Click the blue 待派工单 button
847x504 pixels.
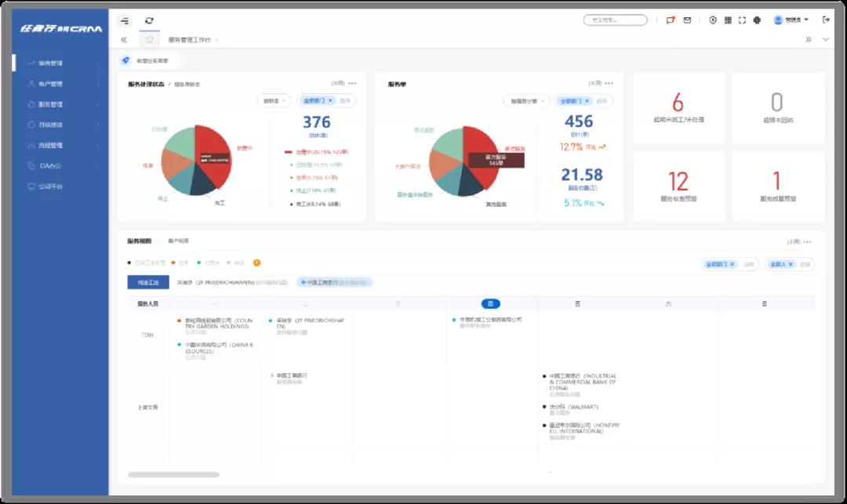pos(148,282)
